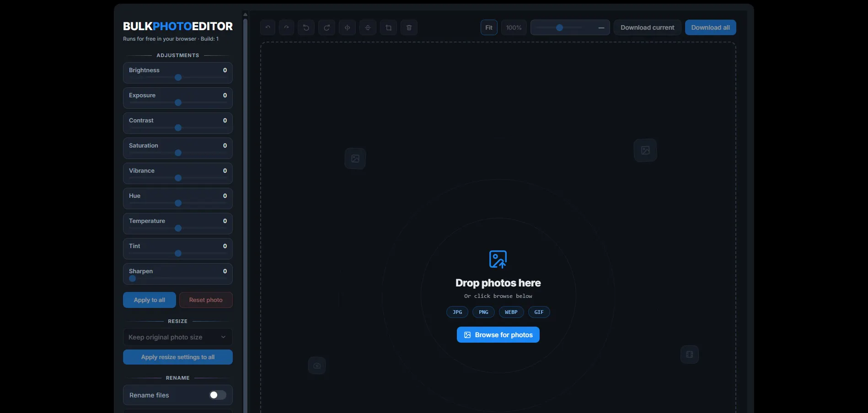868x413 pixels.
Task: Click the redo arrow icon
Action: [286, 27]
